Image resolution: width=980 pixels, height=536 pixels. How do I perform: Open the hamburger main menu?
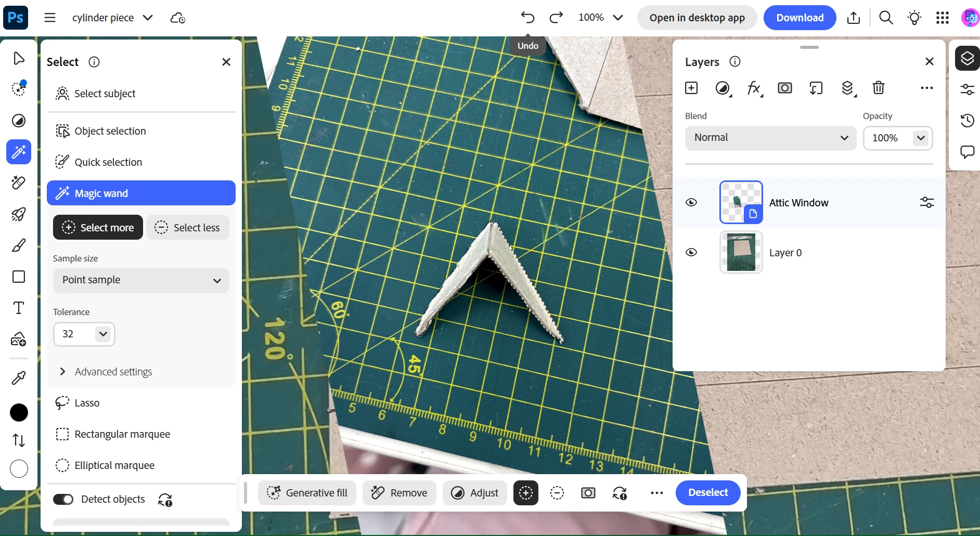50,18
